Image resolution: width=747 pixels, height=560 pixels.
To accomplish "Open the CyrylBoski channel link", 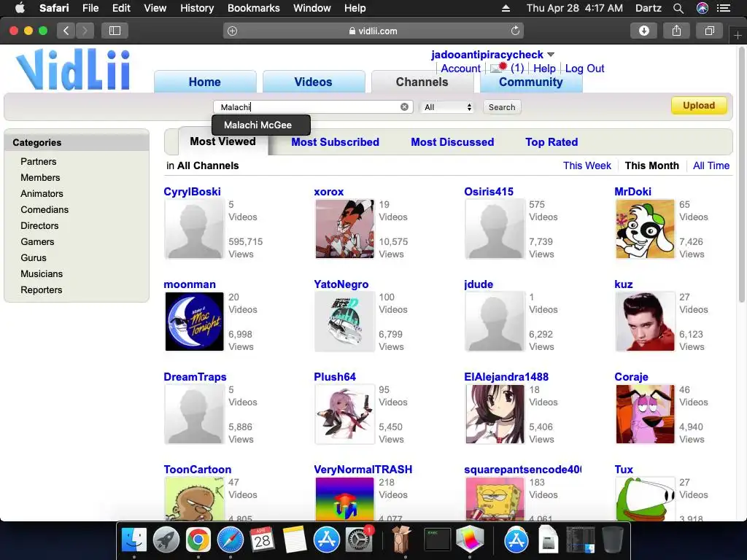I will pyautogui.click(x=192, y=192).
